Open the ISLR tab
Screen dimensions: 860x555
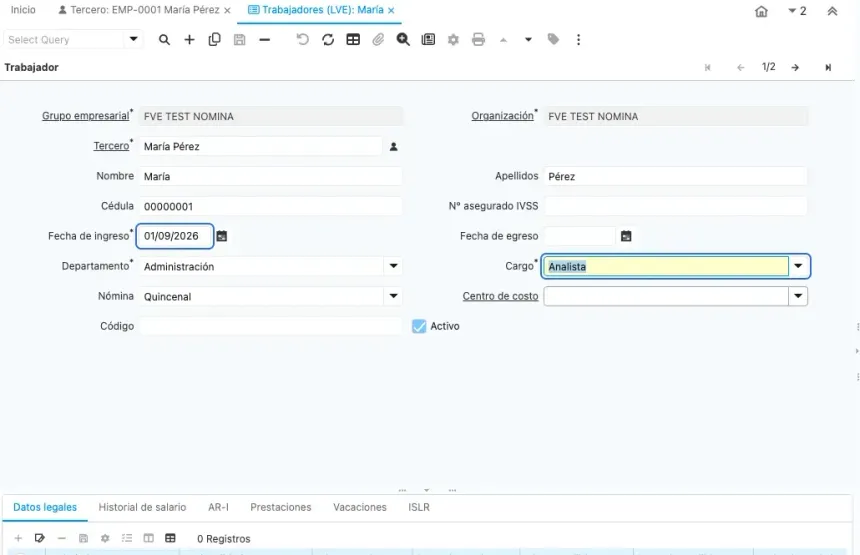pyautogui.click(x=418, y=507)
